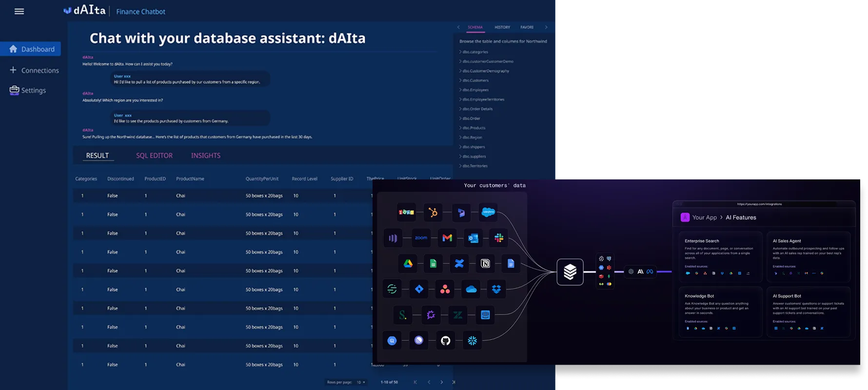Go to previous results page
The height and width of the screenshot is (390, 868).
pos(429,382)
